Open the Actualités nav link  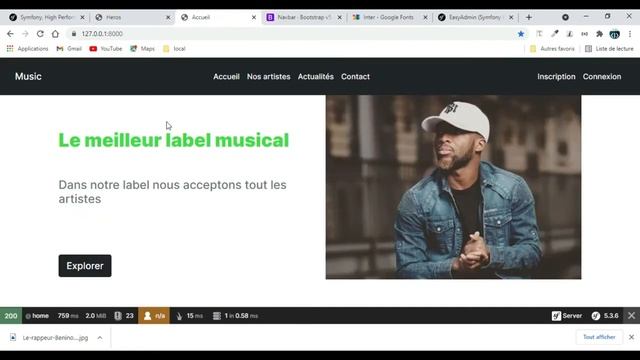[316, 77]
